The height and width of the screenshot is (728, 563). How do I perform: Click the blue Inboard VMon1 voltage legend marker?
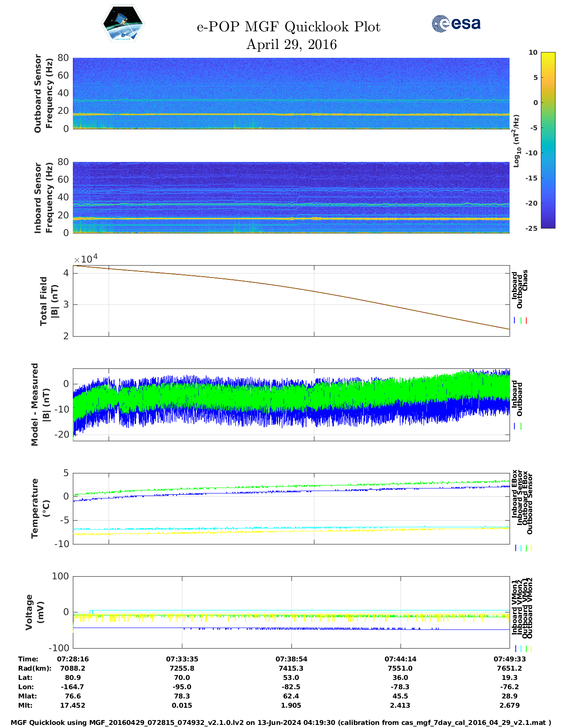point(516,649)
